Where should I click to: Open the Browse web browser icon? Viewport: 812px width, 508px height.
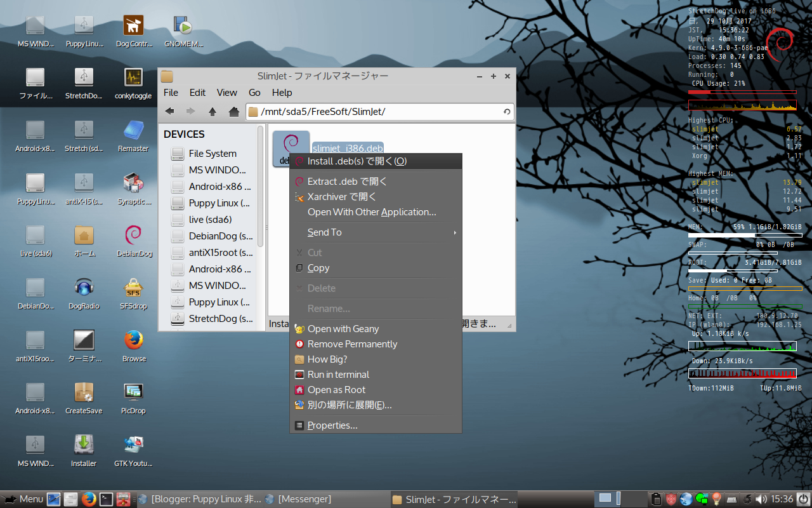[x=133, y=341]
